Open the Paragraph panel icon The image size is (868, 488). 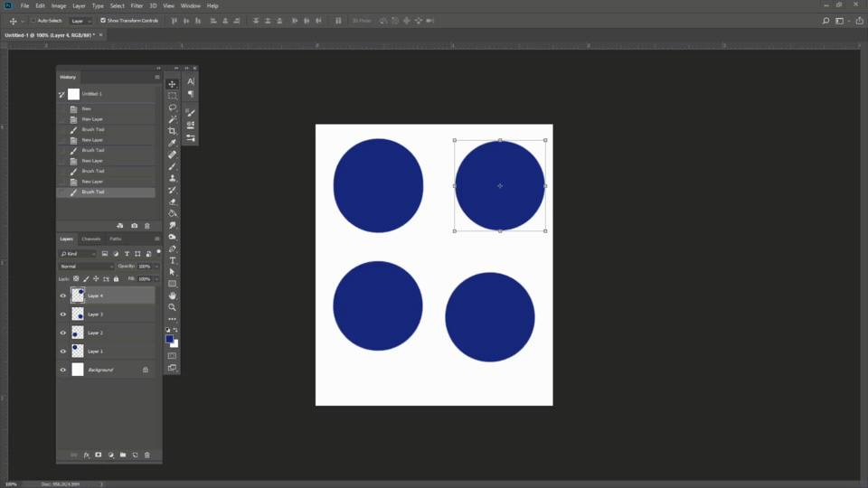pos(191,93)
